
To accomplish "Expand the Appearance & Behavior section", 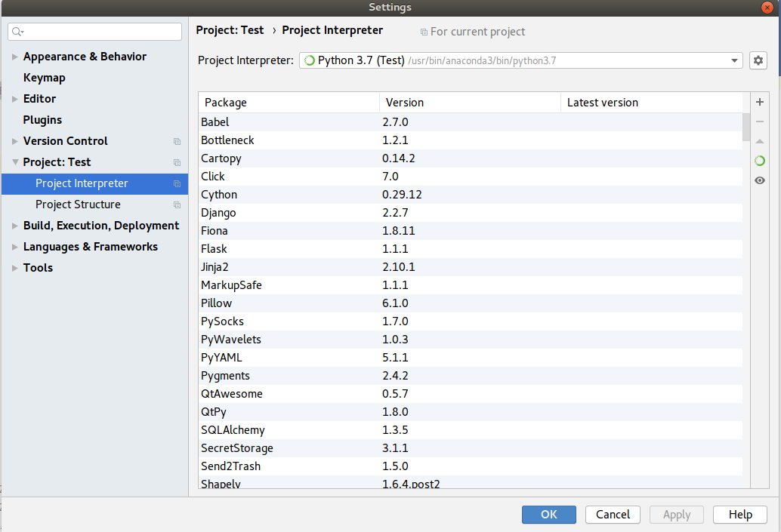I will tap(14, 56).
